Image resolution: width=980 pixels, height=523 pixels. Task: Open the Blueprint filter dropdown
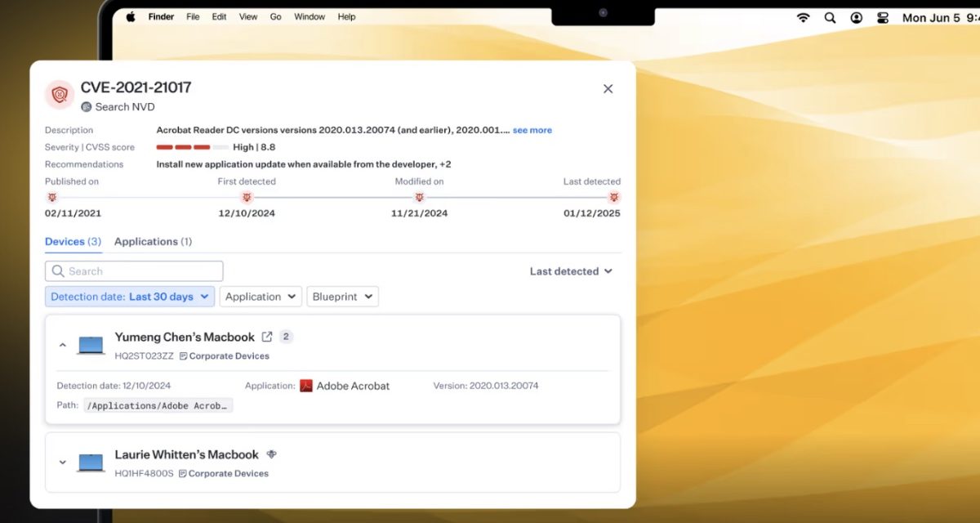tap(342, 297)
